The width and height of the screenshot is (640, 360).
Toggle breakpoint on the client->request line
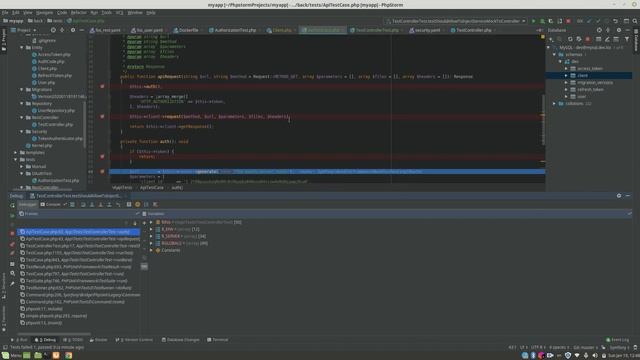[102, 117]
